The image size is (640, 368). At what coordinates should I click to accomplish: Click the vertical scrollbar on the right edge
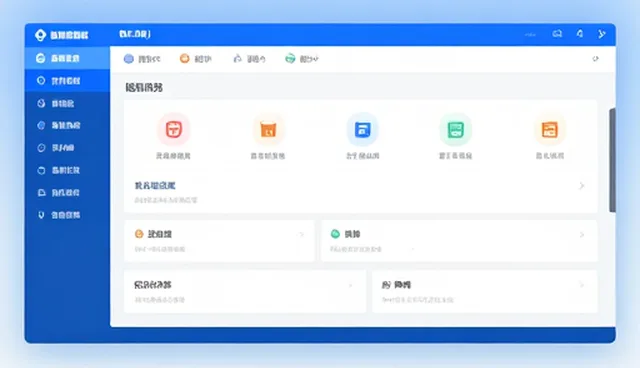click(612, 160)
